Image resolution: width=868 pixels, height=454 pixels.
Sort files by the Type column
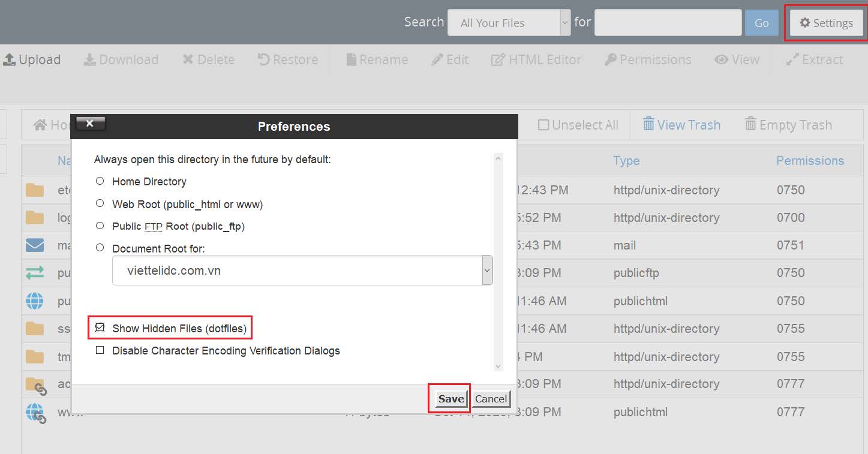pyautogui.click(x=626, y=161)
